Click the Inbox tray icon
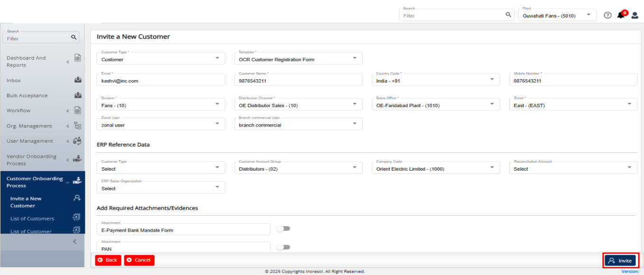644x275 pixels. coord(78,80)
